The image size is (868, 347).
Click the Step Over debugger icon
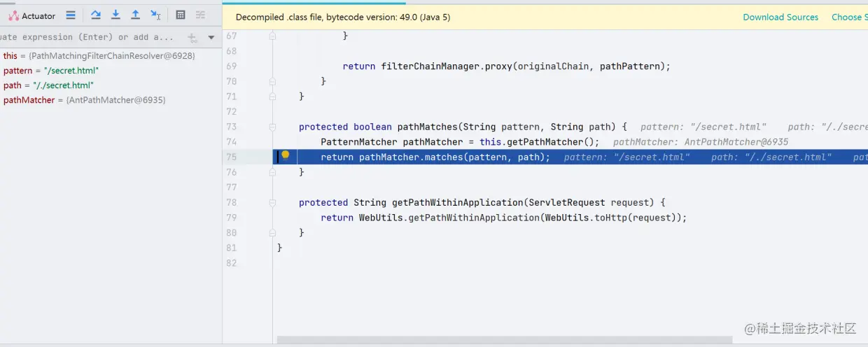(96, 15)
